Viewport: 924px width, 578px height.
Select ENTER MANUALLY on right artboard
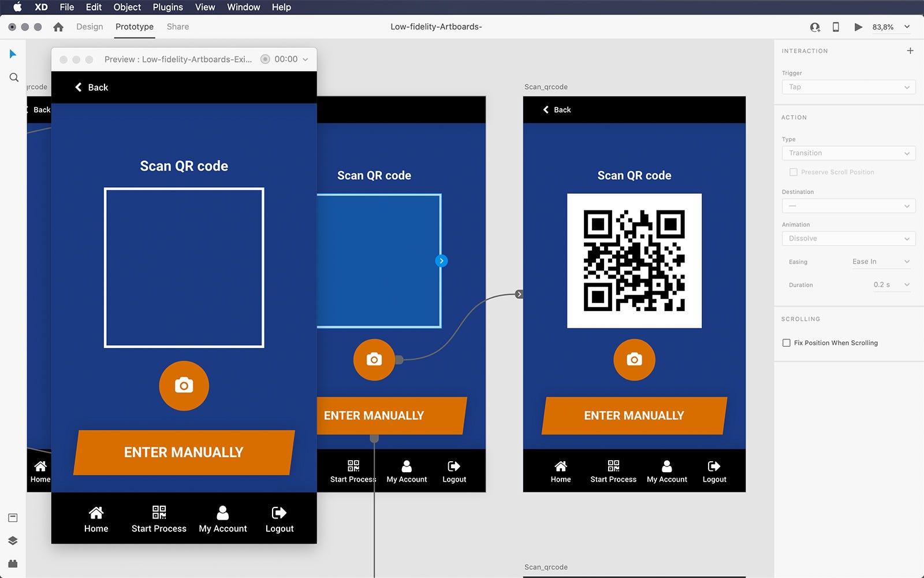pos(634,416)
